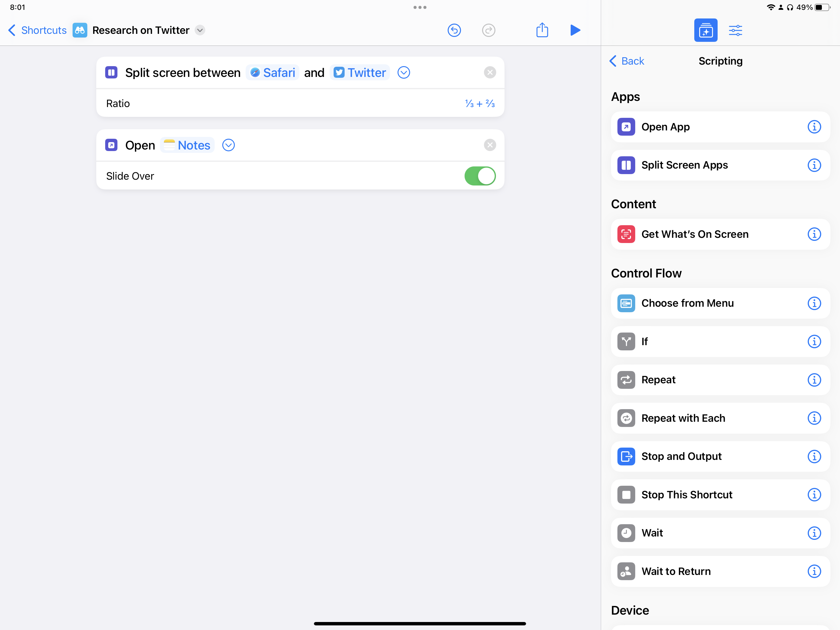
Task: Click the Repeat with Each icon
Action: click(626, 417)
